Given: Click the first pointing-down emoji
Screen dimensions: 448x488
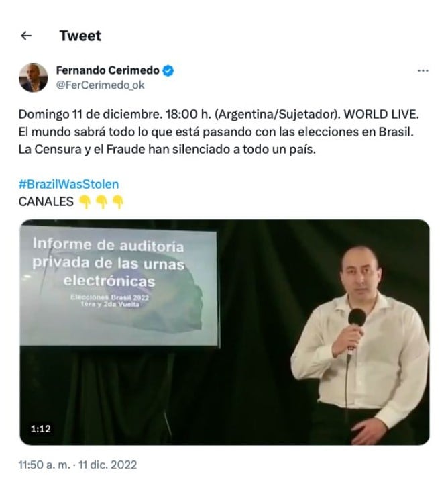Looking at the screenshot, I should (85, 202).
